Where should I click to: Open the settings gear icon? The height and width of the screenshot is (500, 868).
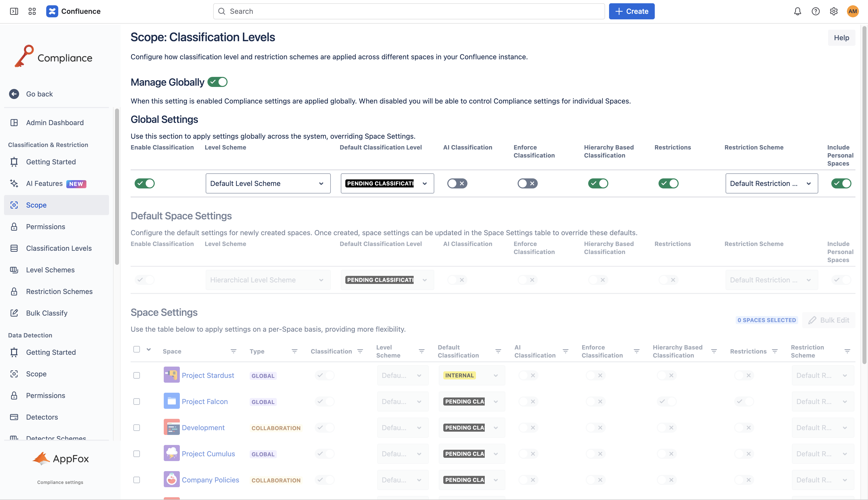(834, 11)
